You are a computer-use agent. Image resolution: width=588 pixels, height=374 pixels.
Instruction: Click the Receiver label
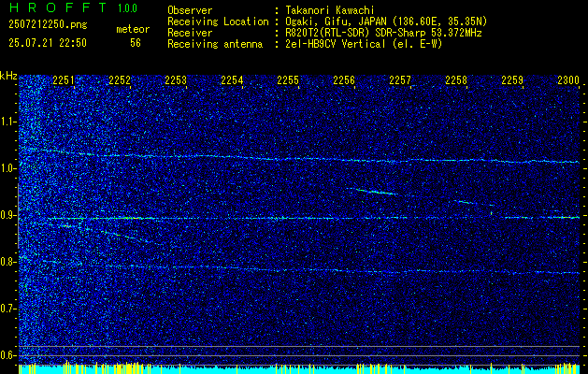point(190,33)
